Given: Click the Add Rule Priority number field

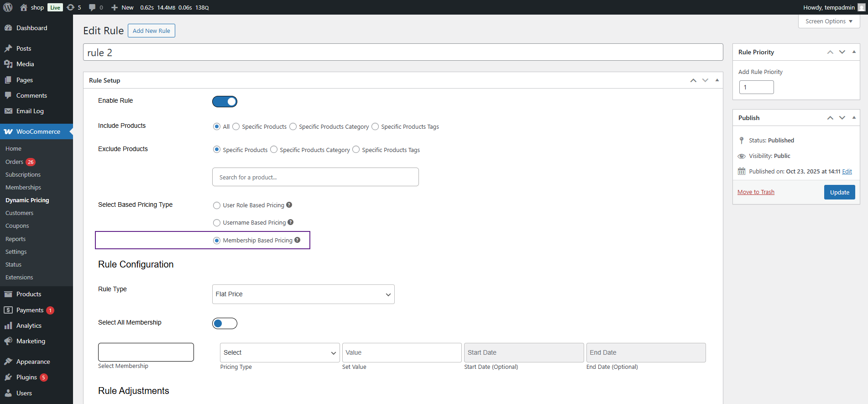Looking at the screenshot, I should point(756,87).
